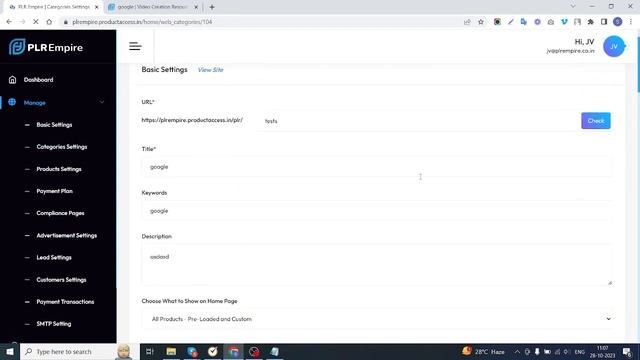
Task: Click the share page icon
Action: coord(467,22)
